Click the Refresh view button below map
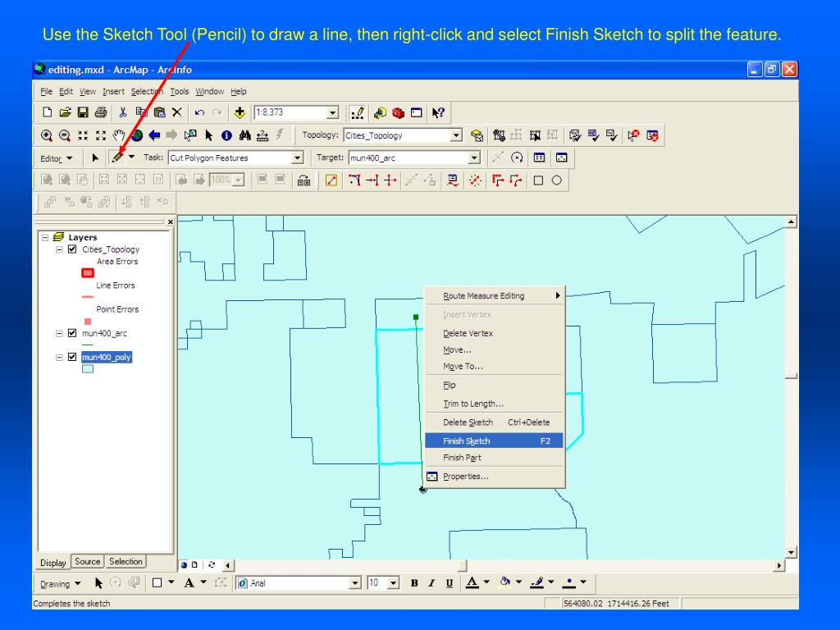Image resolution: width=840 pixels, height=630 pixels. (x=212, y=564)
